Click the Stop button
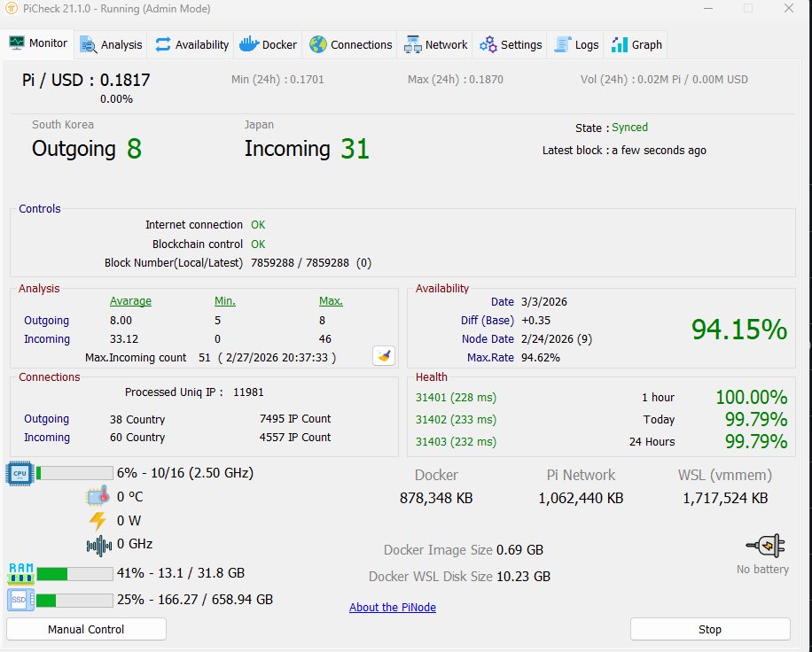 tap(709, 629)
